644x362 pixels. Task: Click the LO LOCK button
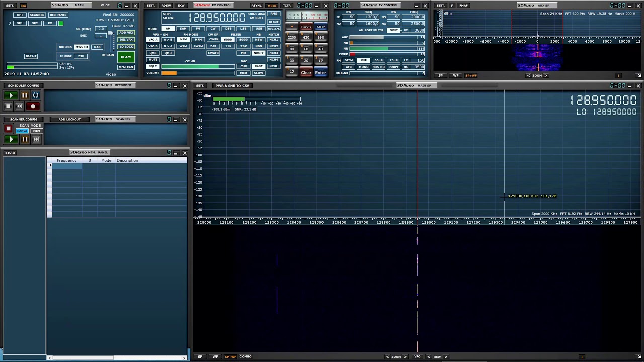(126, 47)
